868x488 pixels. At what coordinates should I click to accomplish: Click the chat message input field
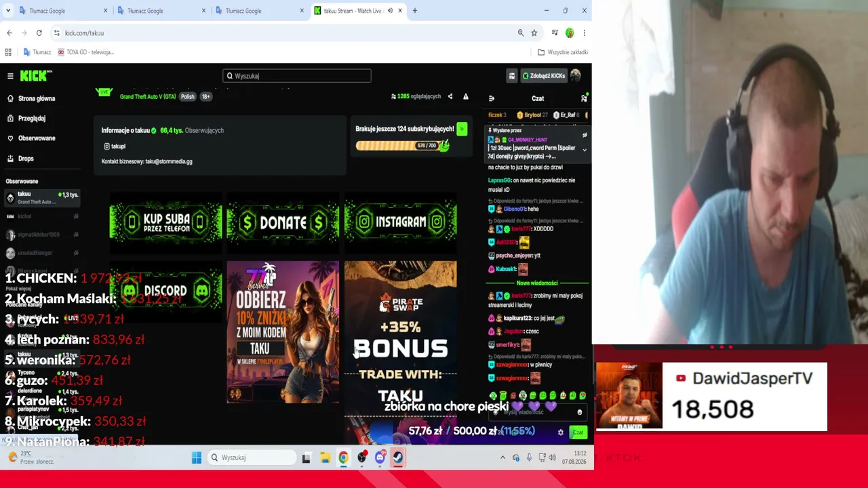pos(536,412)
